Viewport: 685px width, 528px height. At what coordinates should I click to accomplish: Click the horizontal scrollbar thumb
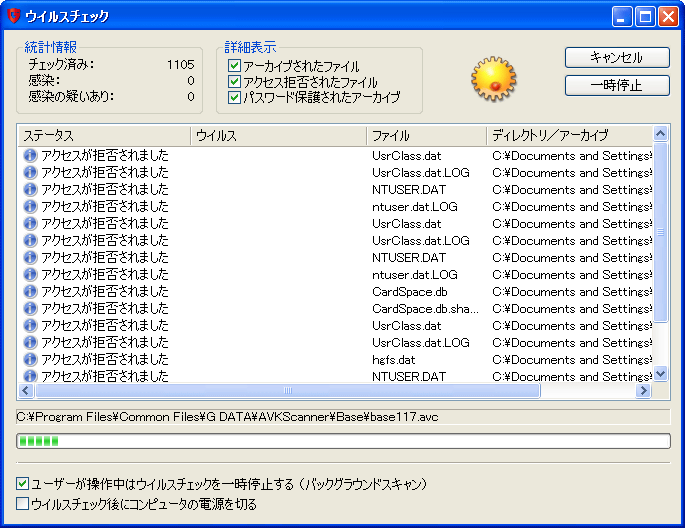[287, 390]
